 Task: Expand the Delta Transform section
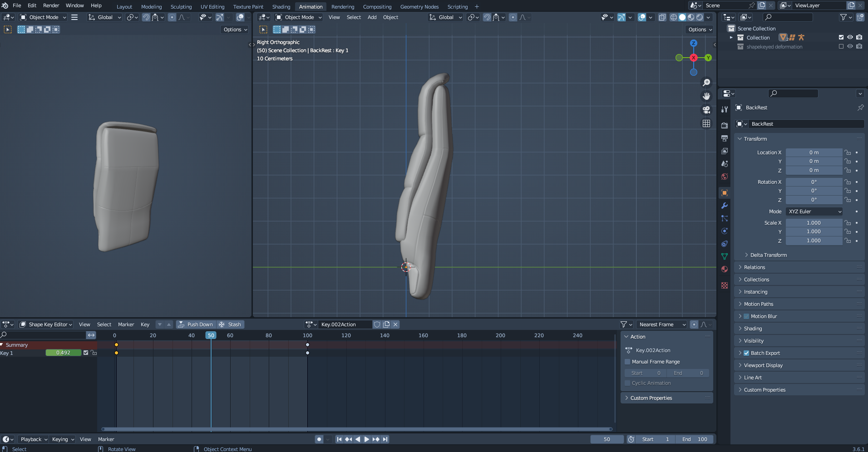768,255
